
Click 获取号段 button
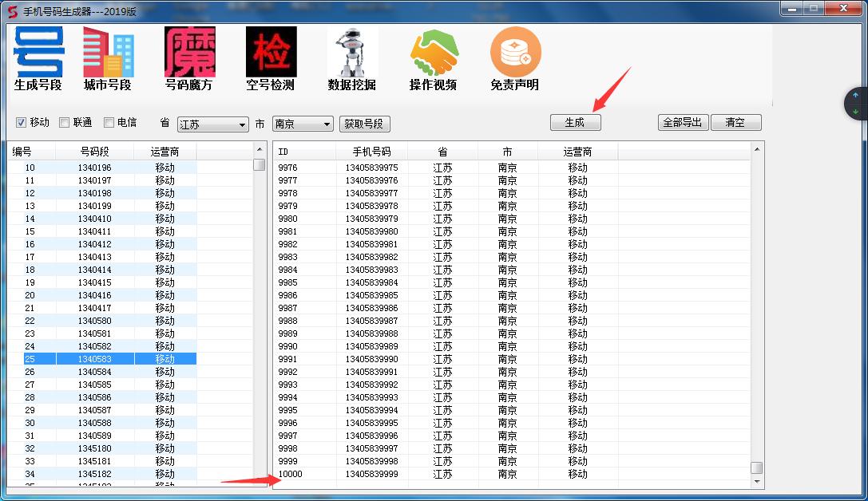(365, 124)
